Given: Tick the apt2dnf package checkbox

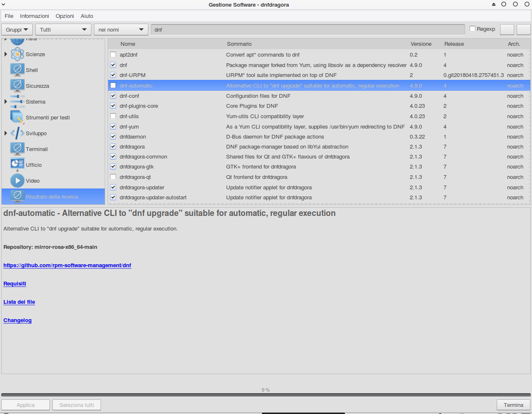Looking at the screenshot, I should pos(113,55).
